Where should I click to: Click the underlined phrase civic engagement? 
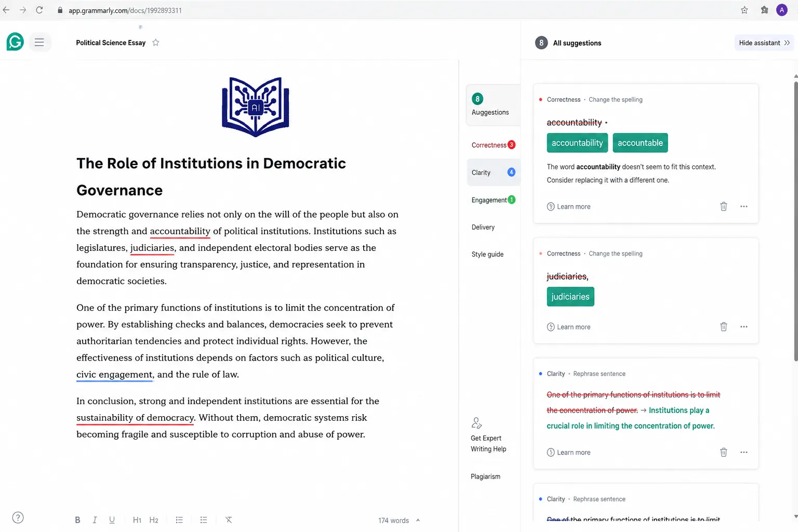click(114, 375)
